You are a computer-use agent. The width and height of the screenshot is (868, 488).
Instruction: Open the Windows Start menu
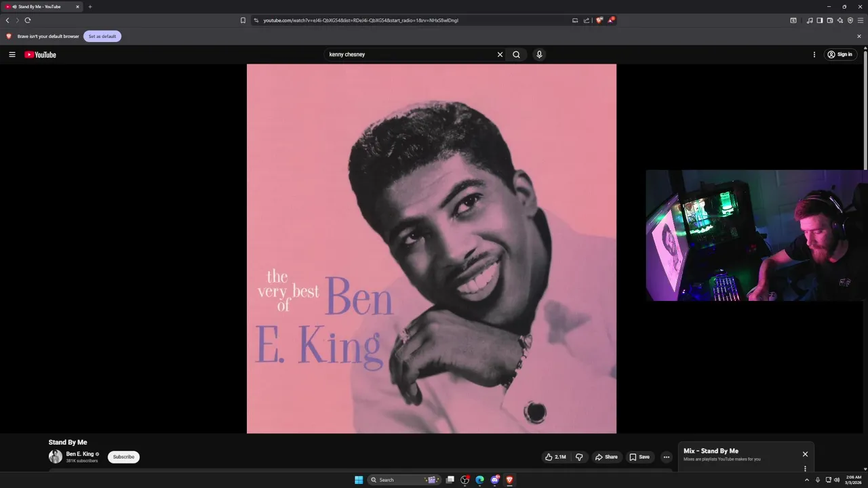coord(359,480)
